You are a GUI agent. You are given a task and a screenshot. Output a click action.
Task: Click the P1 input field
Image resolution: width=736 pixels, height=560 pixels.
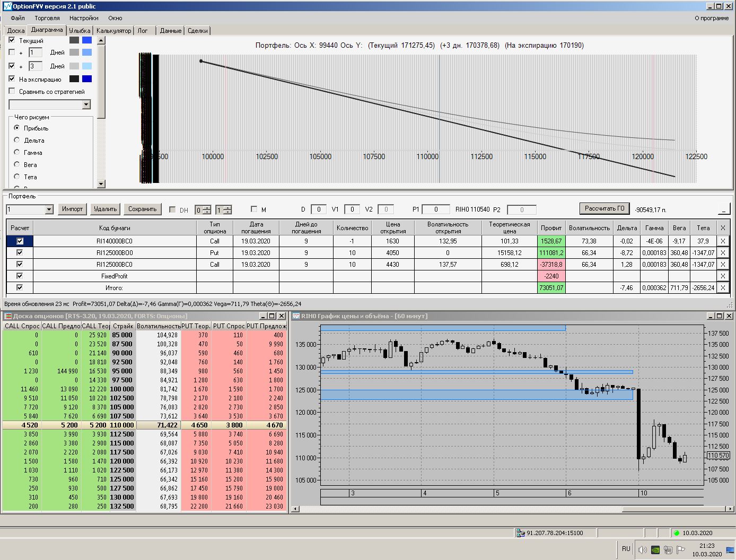pos(436,209)
